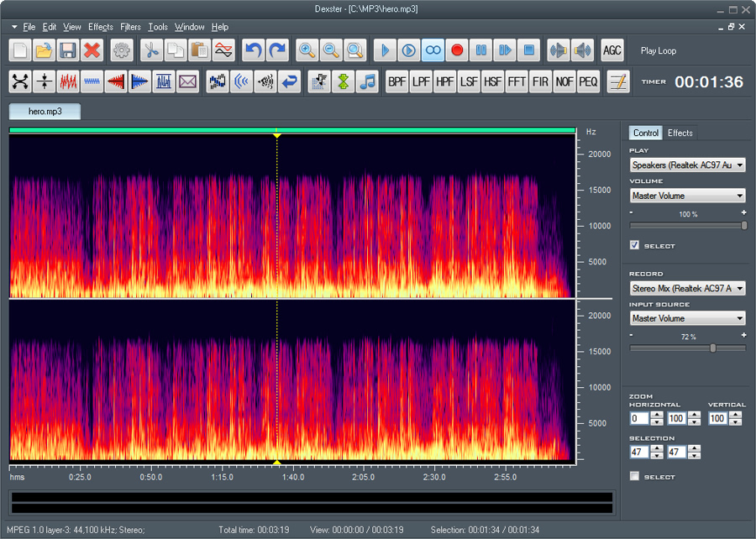This screenshot has height=539, width=756.
Task: Click the Fade In waveform icon
Action: pos(116,81)
